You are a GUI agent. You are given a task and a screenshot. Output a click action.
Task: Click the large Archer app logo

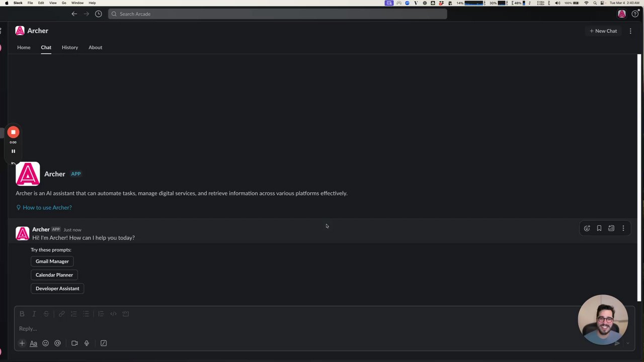28,174
